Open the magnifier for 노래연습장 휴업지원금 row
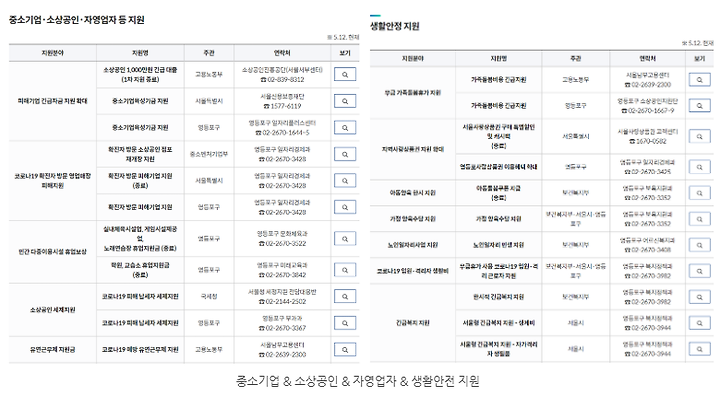This screenshot has height=396, width=720. 345,239
